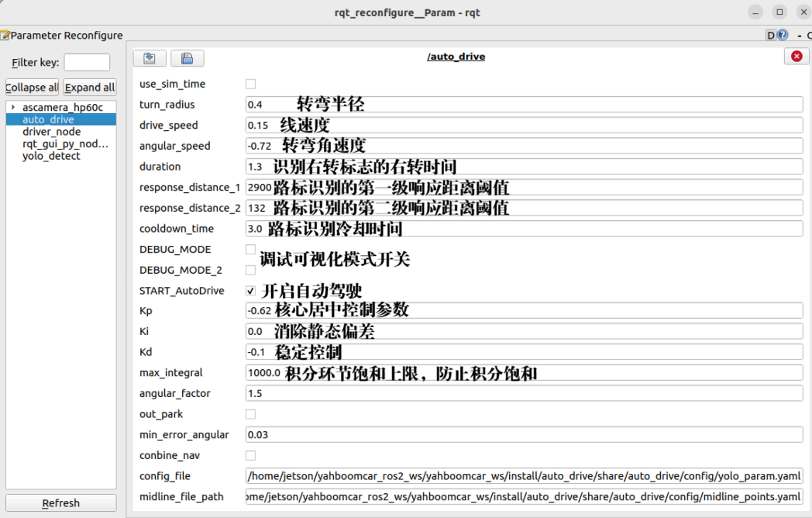Click the Collapse all button
Image resolution: width=812 pixels, height=518 pixels.
click(32, 88)
